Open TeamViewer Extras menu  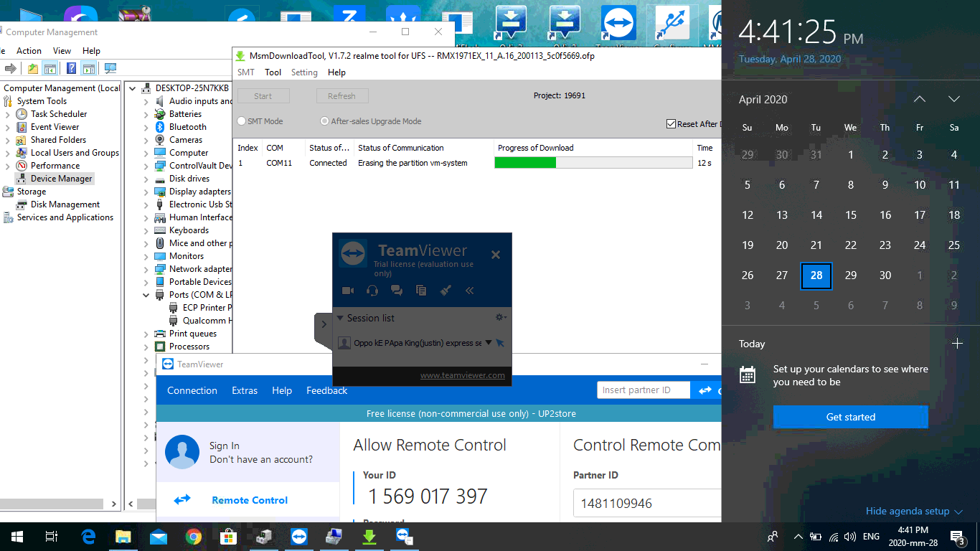245,390
